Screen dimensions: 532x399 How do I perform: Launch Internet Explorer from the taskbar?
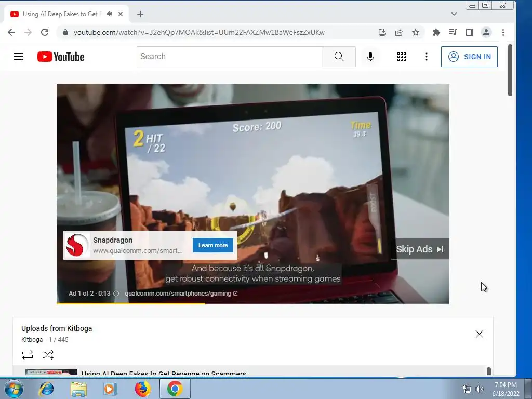click(x=46, y=389)
